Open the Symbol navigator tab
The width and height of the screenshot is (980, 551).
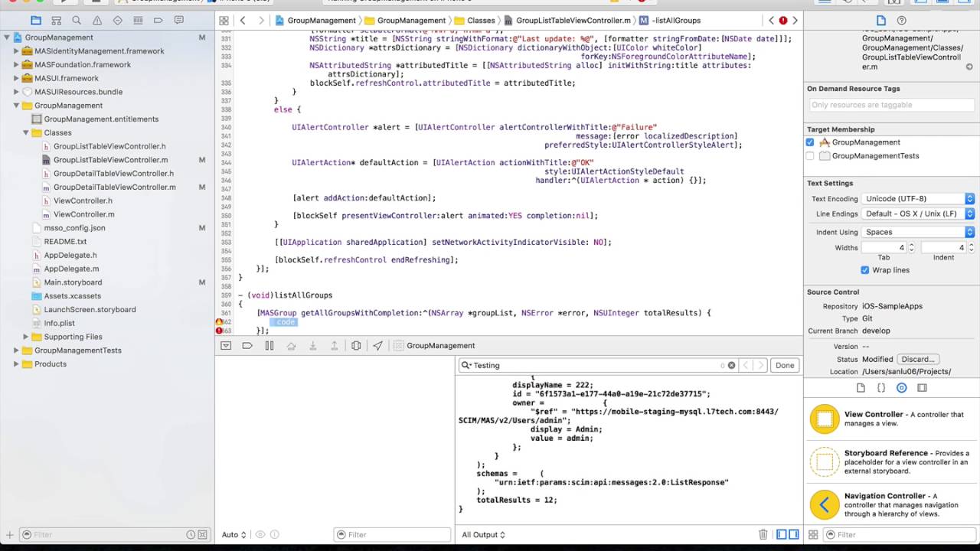tap(56, 21)
